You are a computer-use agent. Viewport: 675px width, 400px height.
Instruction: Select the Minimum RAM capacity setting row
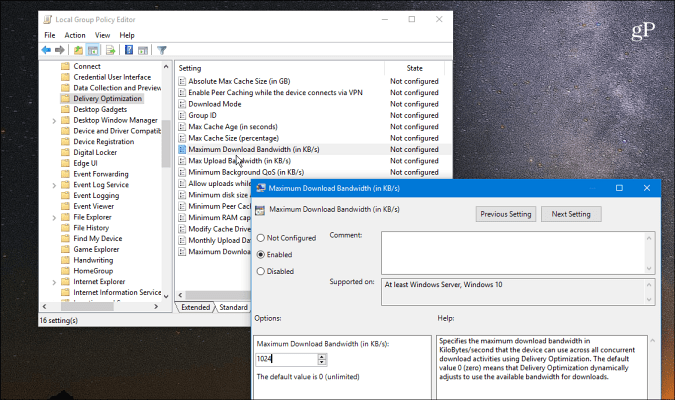220,218
